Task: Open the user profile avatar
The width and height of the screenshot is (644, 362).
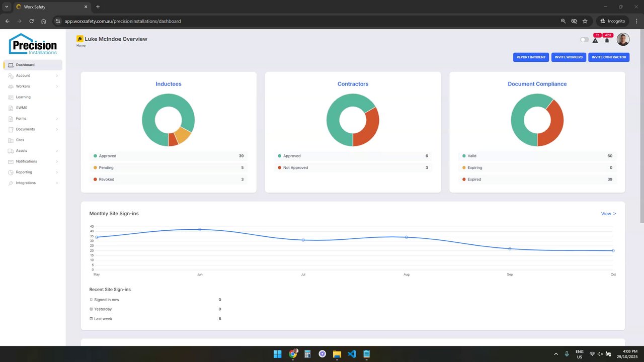Action: pyautogui.click(x=623, y=39)
